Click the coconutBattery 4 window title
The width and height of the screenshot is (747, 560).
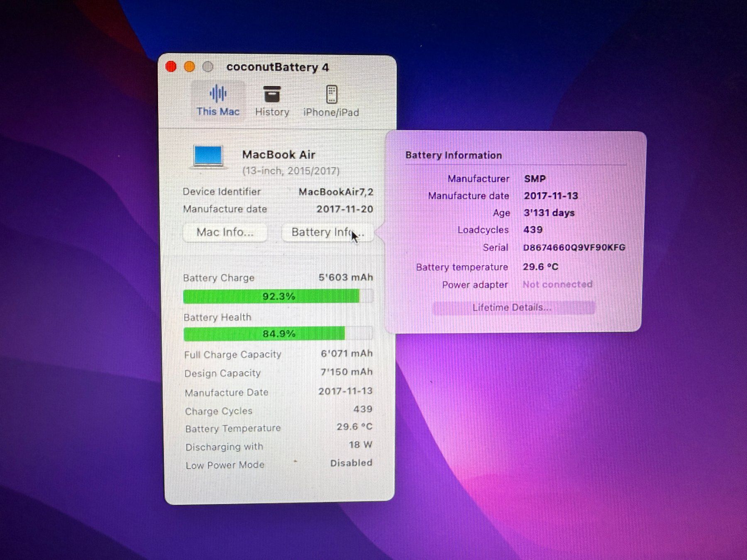(x=278, y=67)
